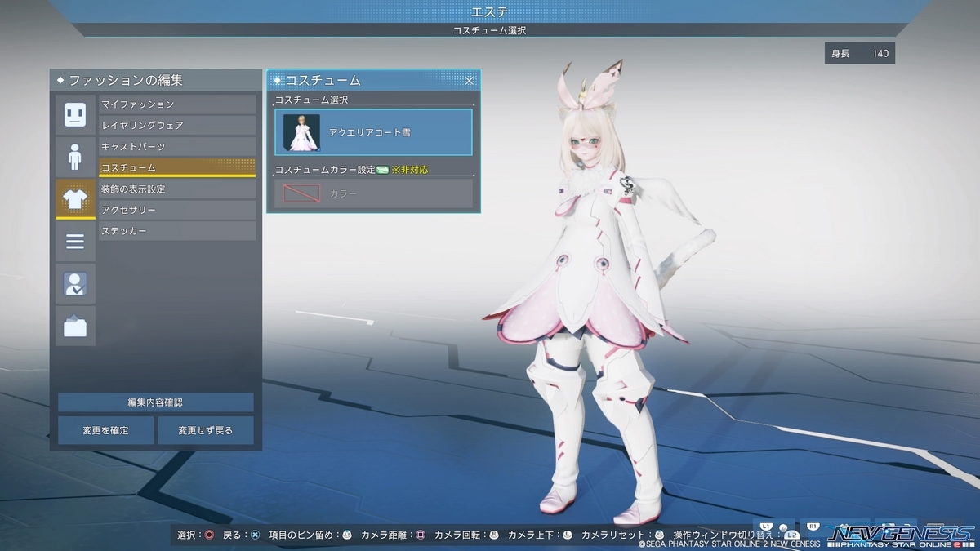This screenshot has height=551, width=980.
Task: Select the body shape icon in sidebar
Action: pyautogui.click(x=75, y=157)
